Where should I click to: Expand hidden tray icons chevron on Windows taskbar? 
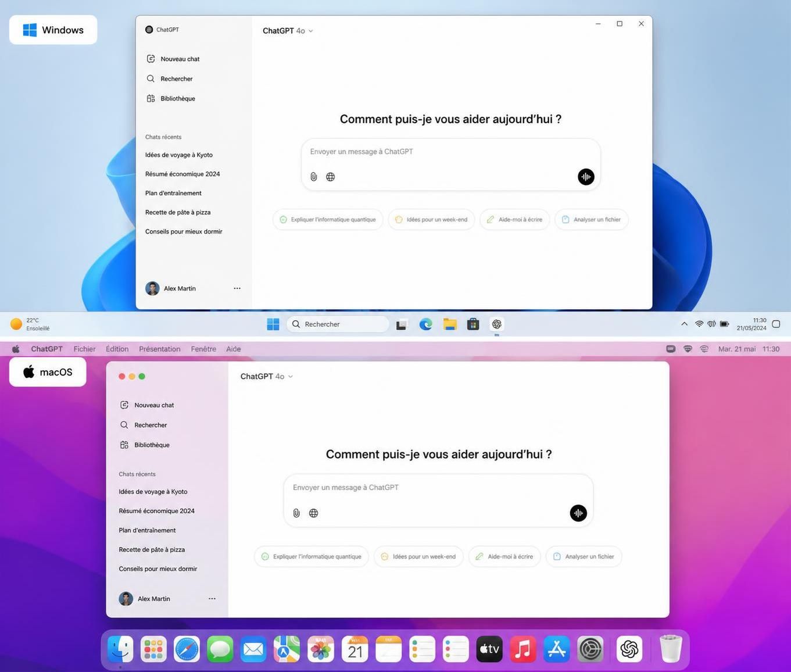coord(684,324)
